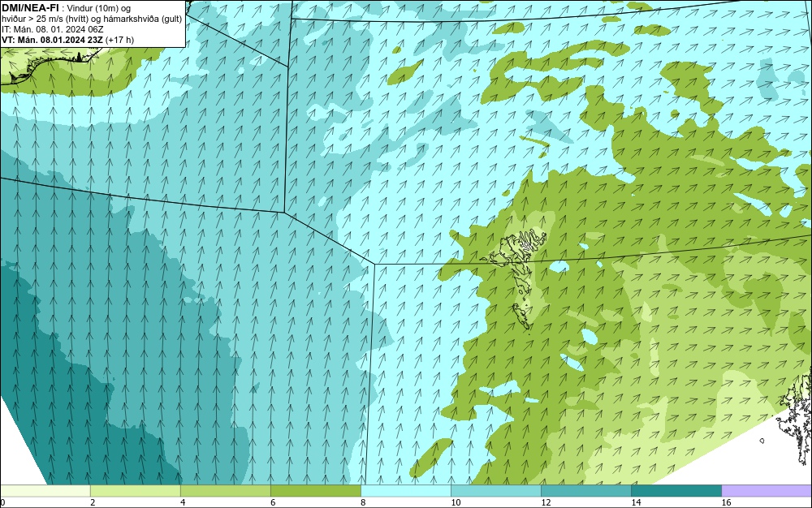Click the 14–16 m/s dark teal swatch
Viewport: 812px width, 508px height.
click(x=676, y=490)
